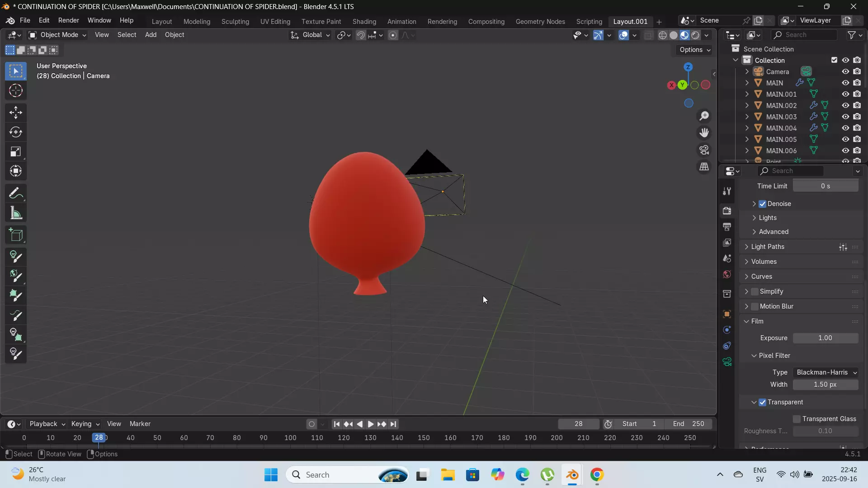The height and width of the screenshot is (488, 868).
Task: Disable MAIN.005 in renders
Action: [857, 139]
